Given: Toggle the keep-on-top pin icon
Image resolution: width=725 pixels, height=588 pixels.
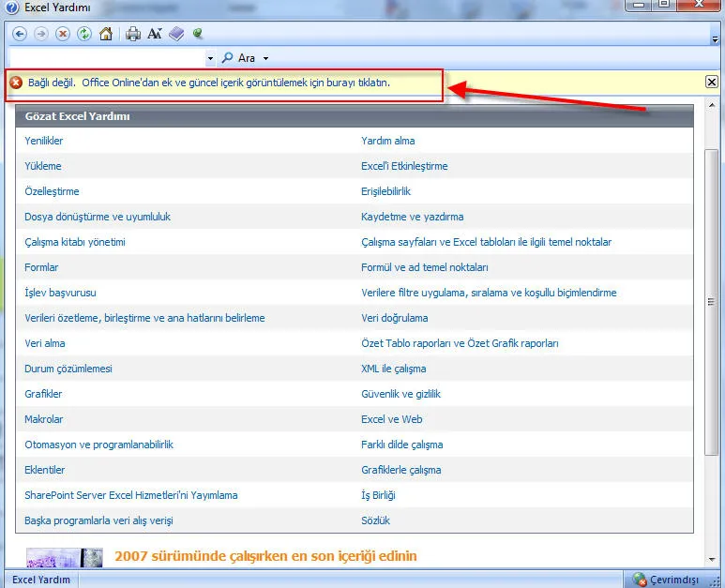Looking at the screenshot, I should click(x=198, y=34).
